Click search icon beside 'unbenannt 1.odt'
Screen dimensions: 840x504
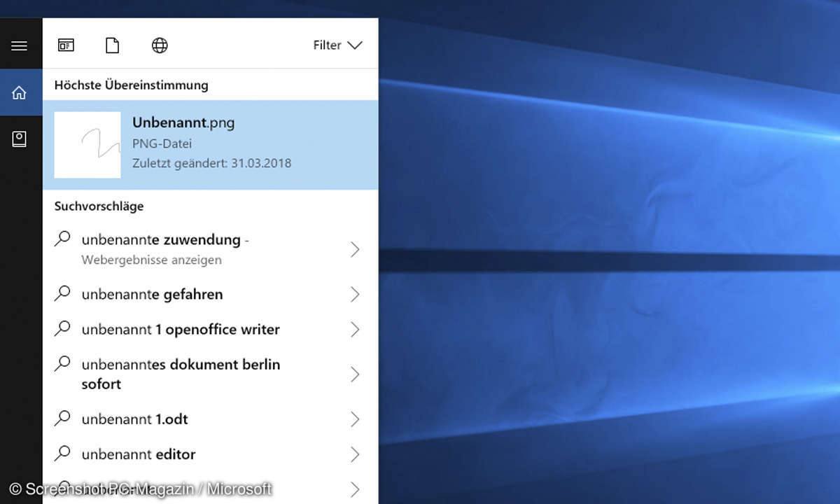tap(62, 418)
